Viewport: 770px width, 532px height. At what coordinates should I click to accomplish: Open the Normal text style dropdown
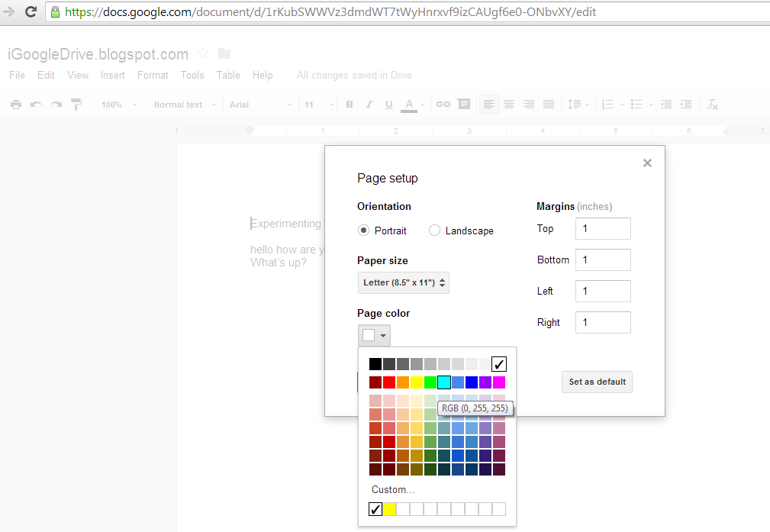185,105
